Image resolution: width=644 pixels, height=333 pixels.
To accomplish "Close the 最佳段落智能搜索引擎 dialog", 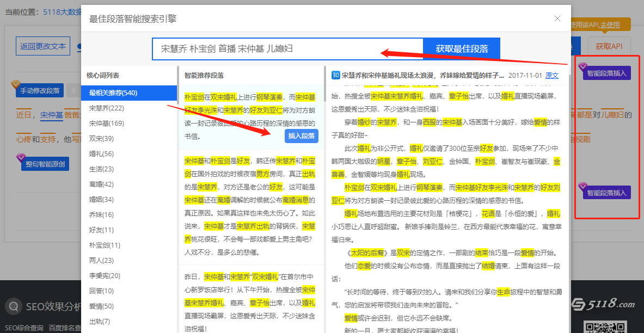I will pos(557,18).
